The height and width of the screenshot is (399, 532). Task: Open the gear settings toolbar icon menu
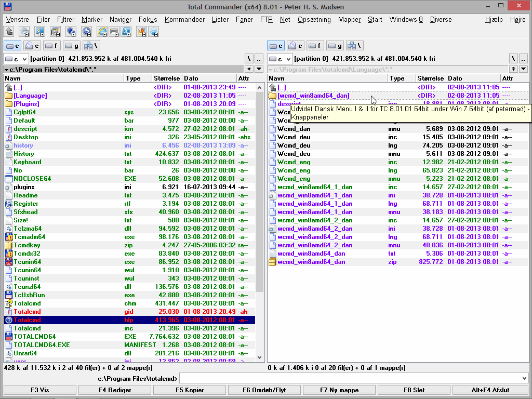pos(24,32)
